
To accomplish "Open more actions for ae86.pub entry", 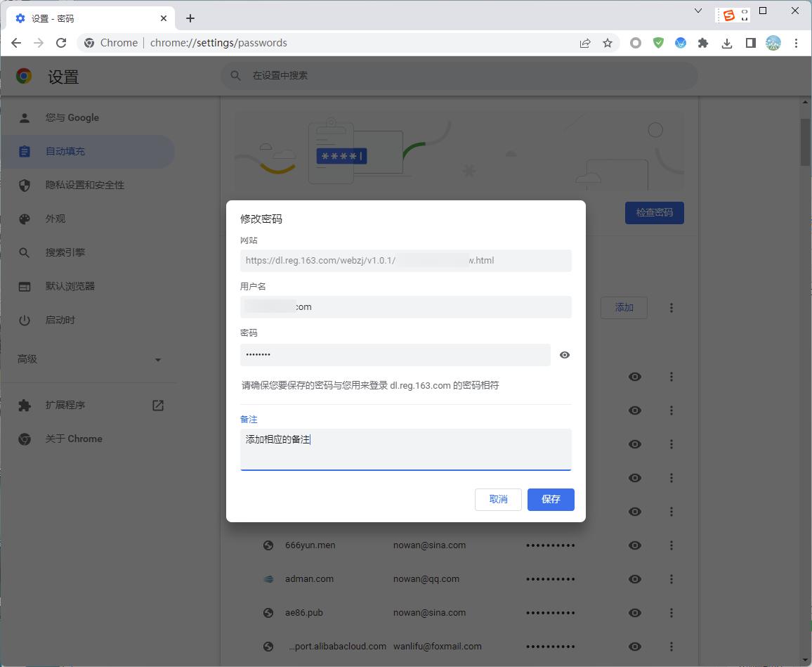I will [672, 613].
